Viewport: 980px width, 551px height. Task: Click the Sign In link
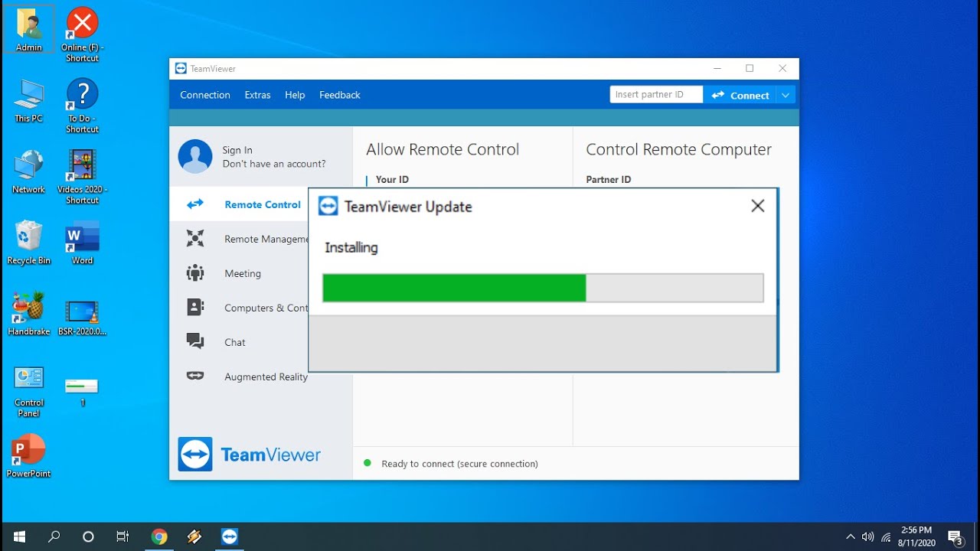point(237,150)
